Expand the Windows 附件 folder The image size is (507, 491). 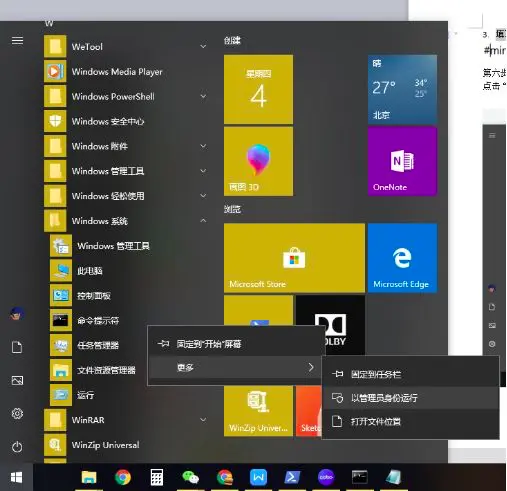point(203,146)
